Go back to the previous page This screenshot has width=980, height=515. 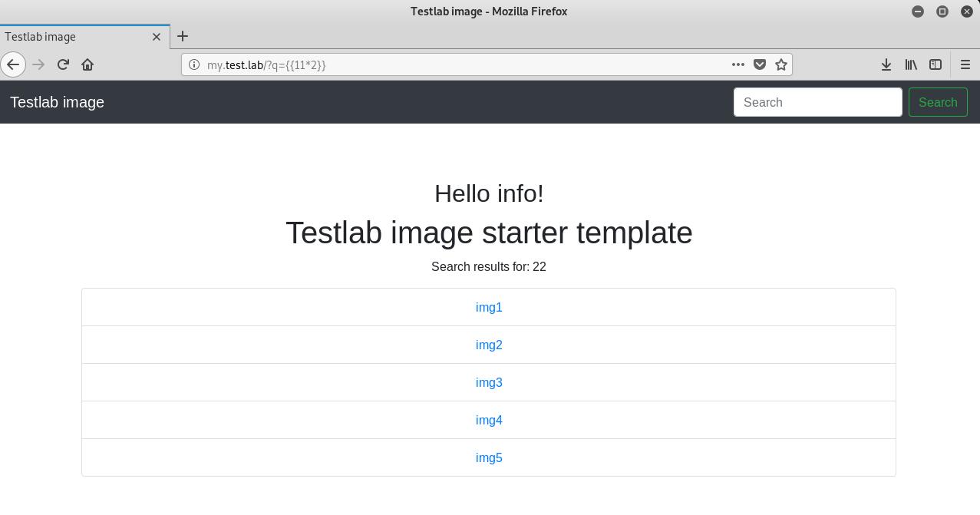click(x=13, y=64)
